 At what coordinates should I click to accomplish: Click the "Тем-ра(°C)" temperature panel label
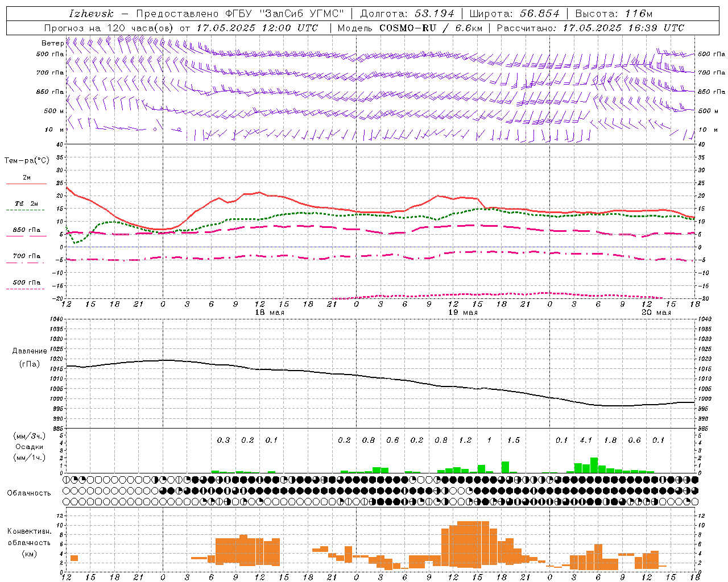(x=27, y=161)
